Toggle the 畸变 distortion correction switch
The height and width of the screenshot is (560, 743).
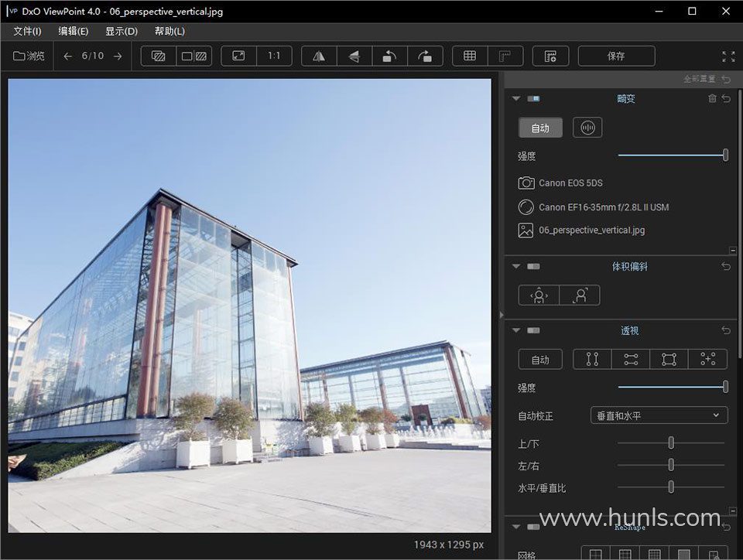pyautogui.click(x=533, y=98)
